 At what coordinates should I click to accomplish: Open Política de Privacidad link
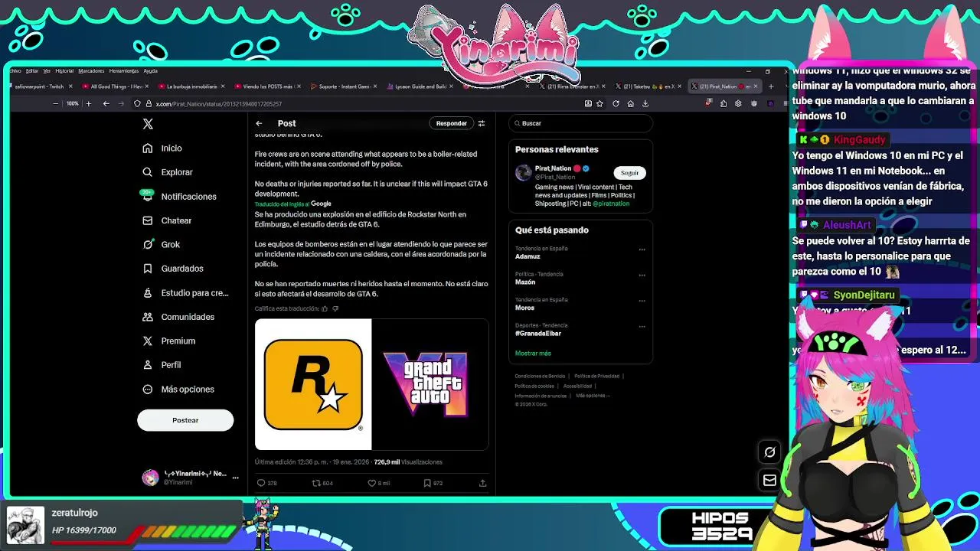(596, 376)
